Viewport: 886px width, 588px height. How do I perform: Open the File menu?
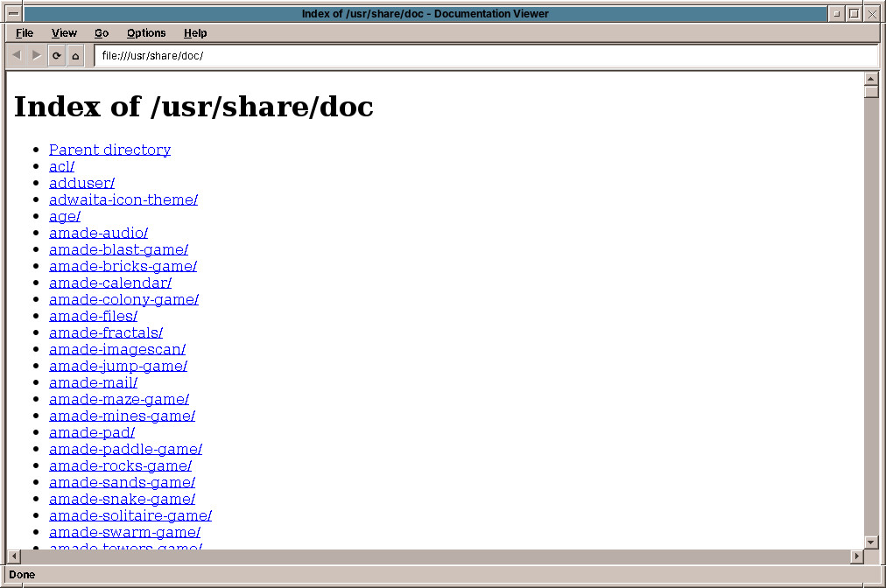25,33
